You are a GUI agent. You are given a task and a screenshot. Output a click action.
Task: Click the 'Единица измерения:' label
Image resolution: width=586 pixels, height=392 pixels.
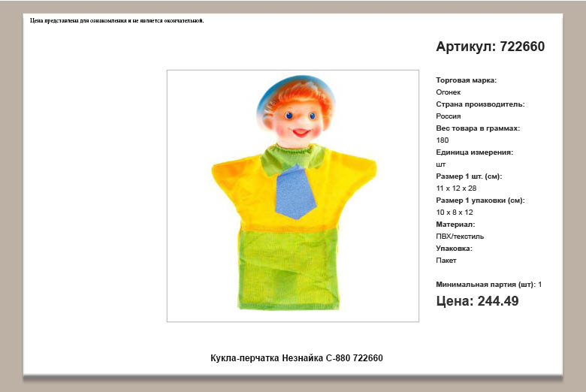click(x=474, y=152)
